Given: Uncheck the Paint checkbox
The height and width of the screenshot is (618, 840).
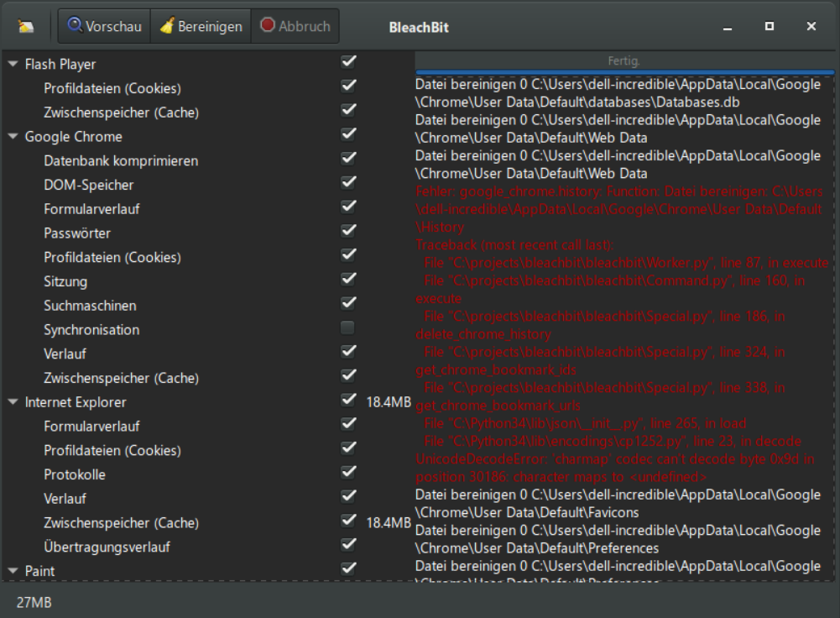Looking at the screenshot, I should tap(347, 571).
